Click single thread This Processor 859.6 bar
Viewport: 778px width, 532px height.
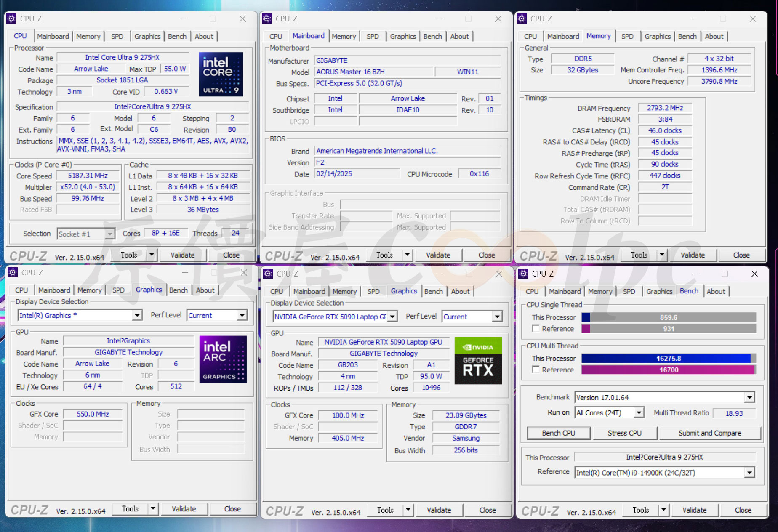point(669,317)
